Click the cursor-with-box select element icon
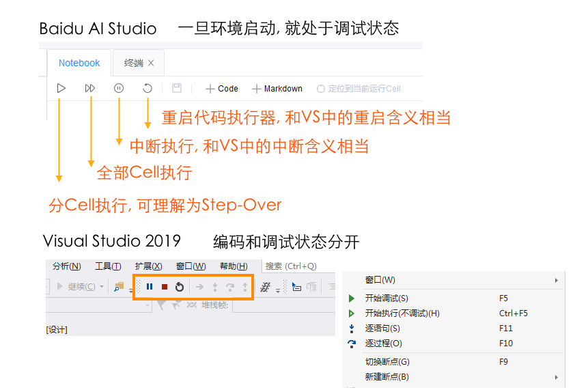575x392 pixels. (296, 286)
